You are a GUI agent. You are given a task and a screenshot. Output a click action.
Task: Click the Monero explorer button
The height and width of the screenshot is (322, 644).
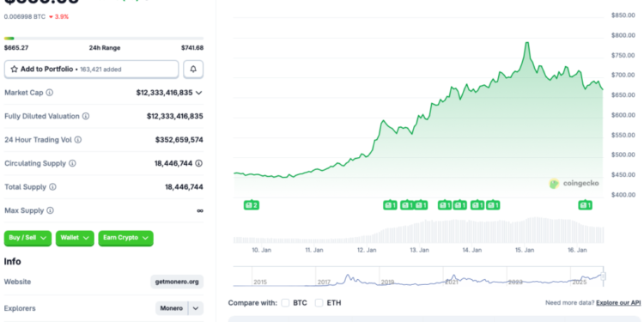[x=171, y=308]
